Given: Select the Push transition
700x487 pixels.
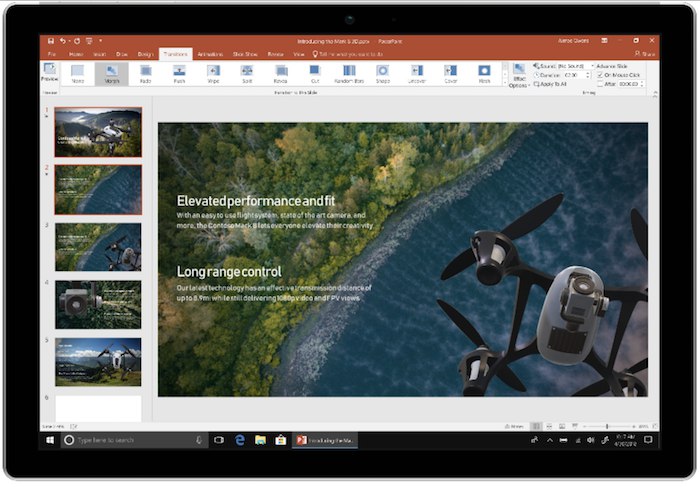Looking at the screenshot, I should tap(179, 74).
